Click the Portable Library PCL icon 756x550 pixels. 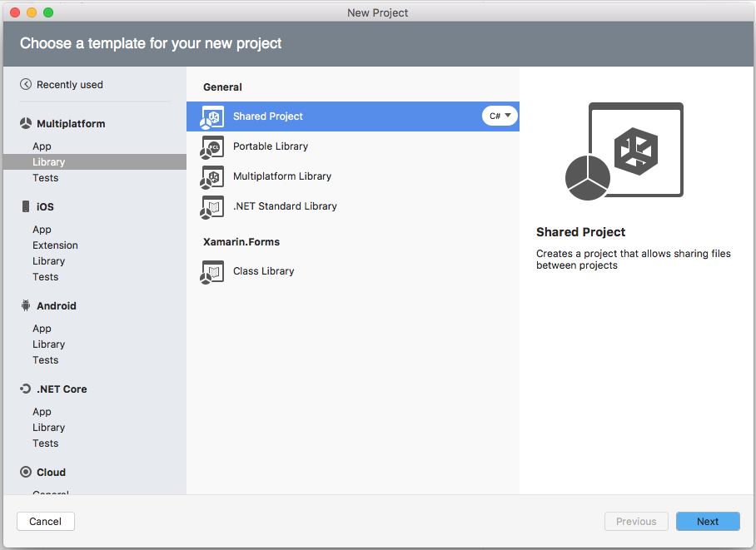pyautogui.click(x=212, y=147)
